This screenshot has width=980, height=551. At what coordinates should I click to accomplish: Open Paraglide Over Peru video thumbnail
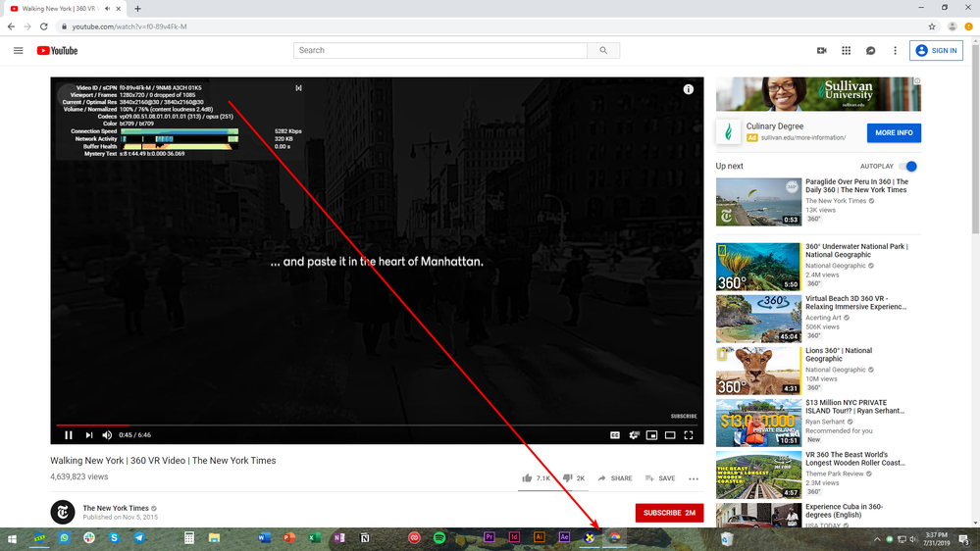pos(758,202)
